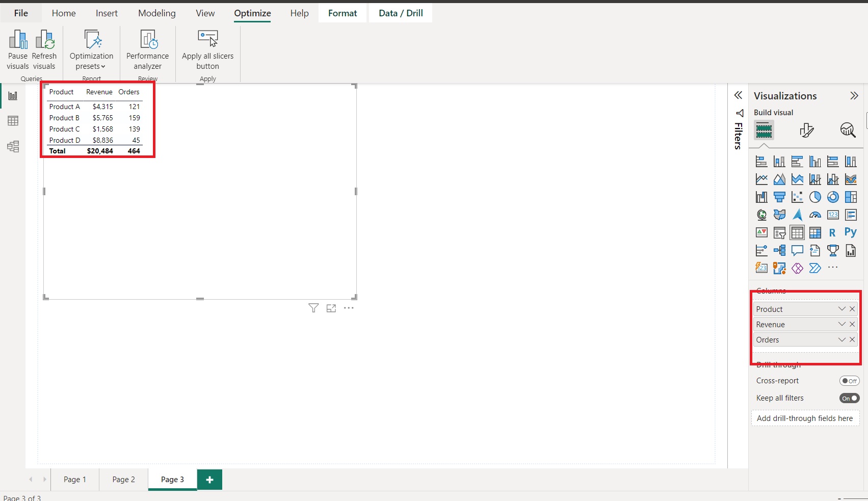Enable the Cross-report toggle

point(849,381)
